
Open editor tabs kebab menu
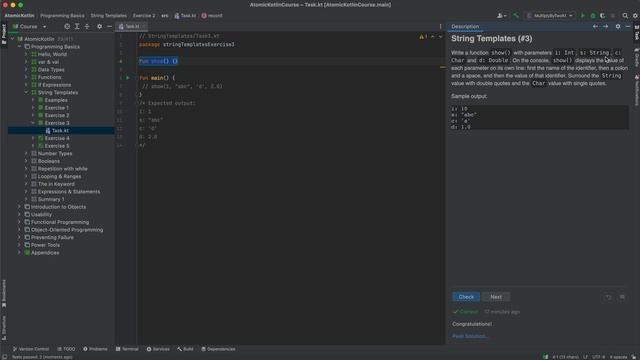[x=440, y=27]
